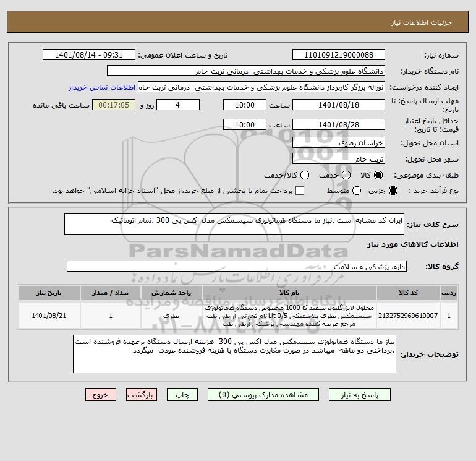
Task: Click the جزئیات اطلاعات نیاز page title
Action: point(421,22)
